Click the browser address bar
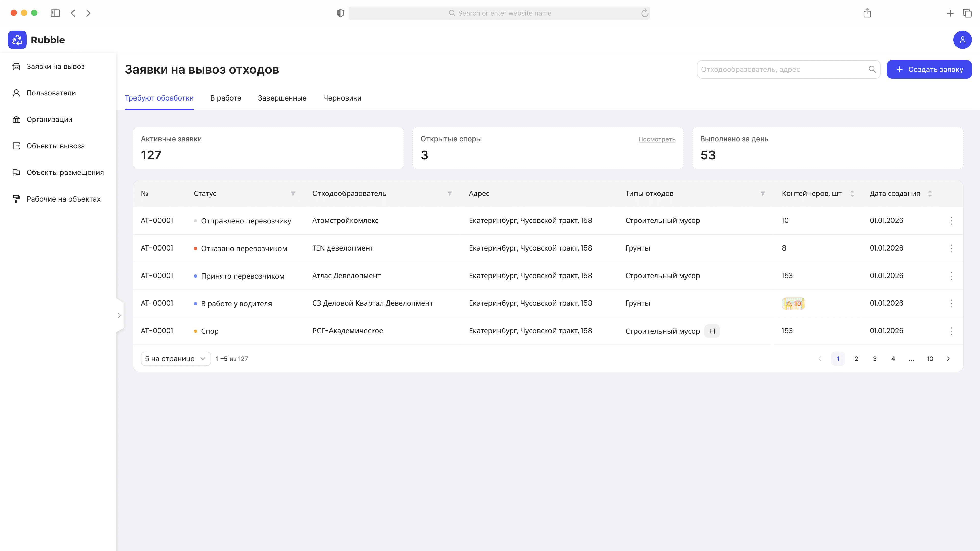The height and width of the screenshot is (551, 980). click(x=499, y=13)
